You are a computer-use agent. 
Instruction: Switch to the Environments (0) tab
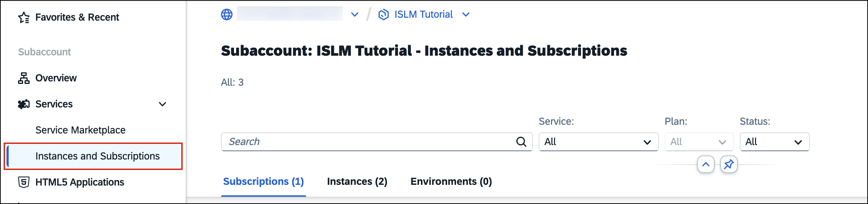point(451,181)
